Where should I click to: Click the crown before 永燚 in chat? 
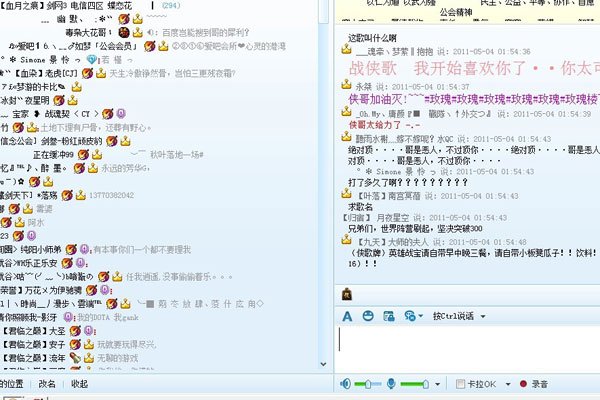click(346, 85)
